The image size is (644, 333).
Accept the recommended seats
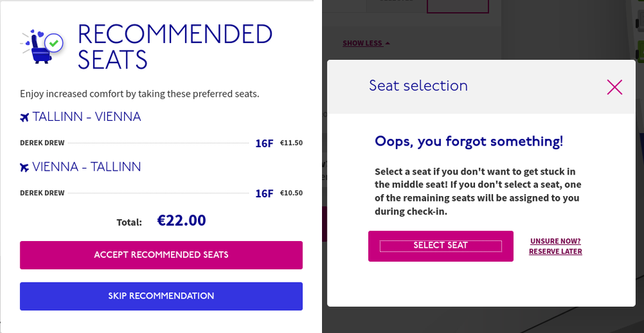[x=161, y=255]
